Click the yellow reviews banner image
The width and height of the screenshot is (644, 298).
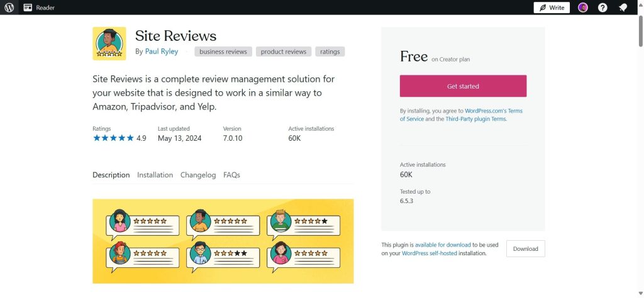(x=223, y=241)
